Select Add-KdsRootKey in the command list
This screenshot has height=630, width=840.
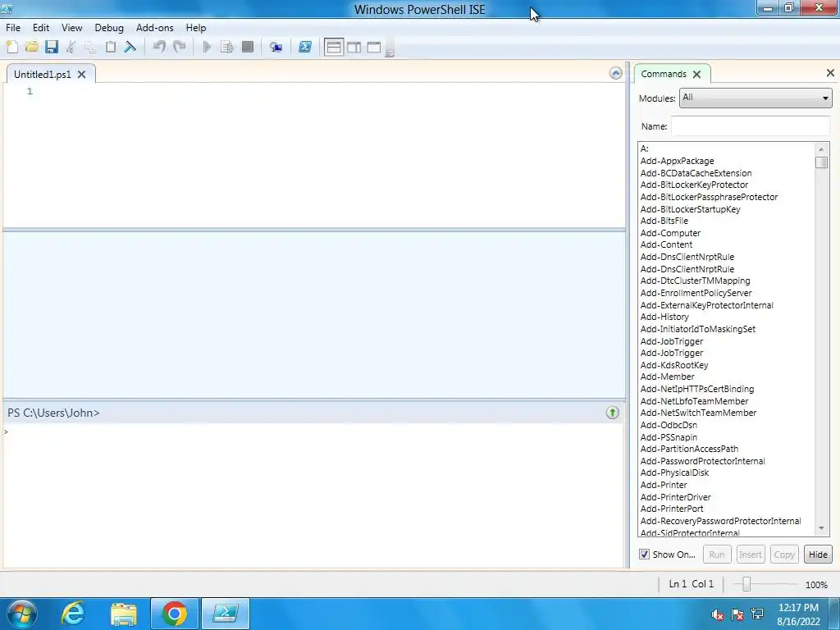(x=674, y=365)
